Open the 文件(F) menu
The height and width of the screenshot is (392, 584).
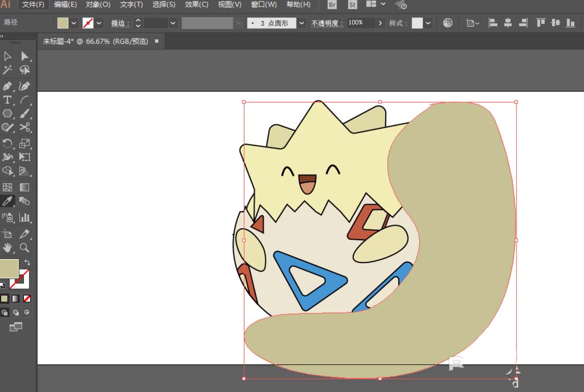click(x=33, y=5)
